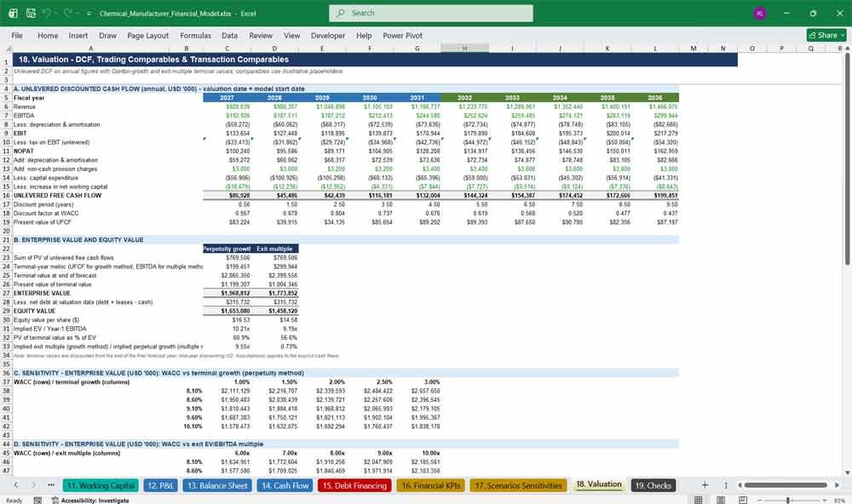
Task: Select column M header
Action: (694, 49)
